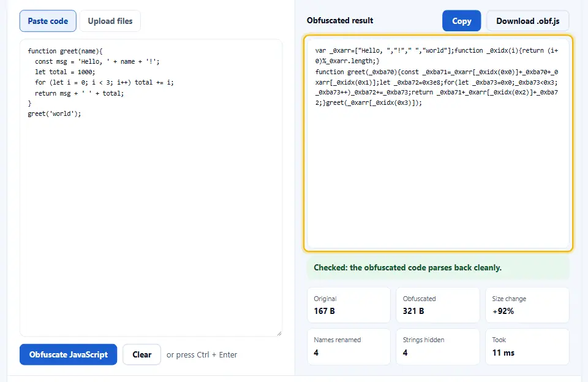Copy the obfuscated result
The width and height of the screenshot is (588, 382).
pos(462,21)
